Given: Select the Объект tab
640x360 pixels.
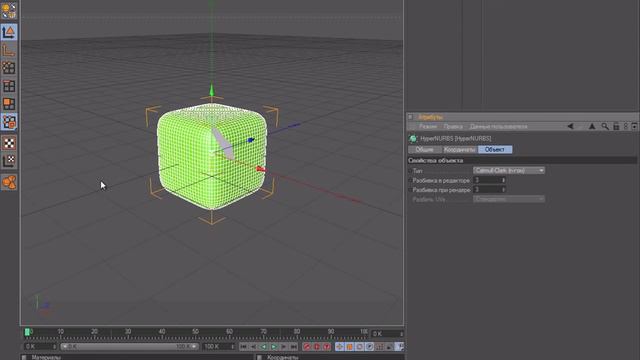Looking at the screenshot, I should point(495,149).
